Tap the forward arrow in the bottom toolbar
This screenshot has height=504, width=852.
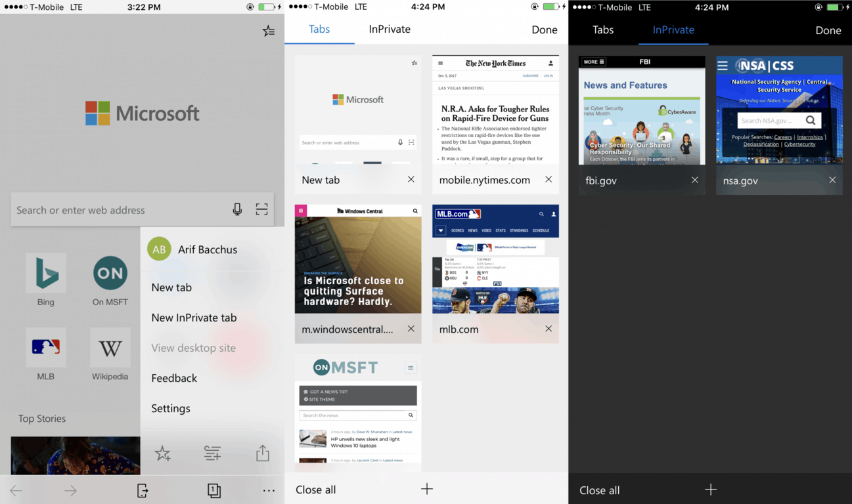click(x=70, y=490)
